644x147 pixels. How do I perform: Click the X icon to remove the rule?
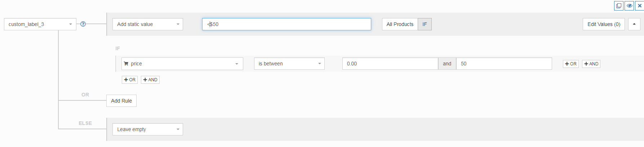pyautogui.click(x=640, y=6)
